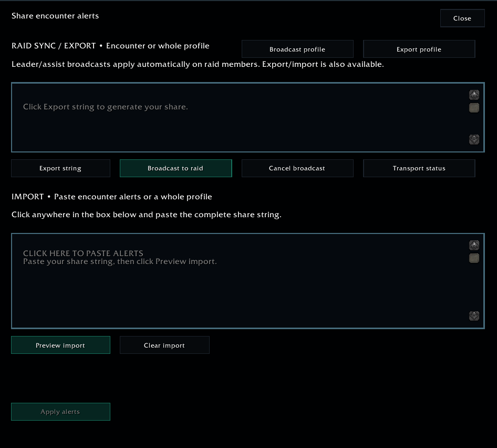Click scroll-up arrow in export string box

pos(474,95)
